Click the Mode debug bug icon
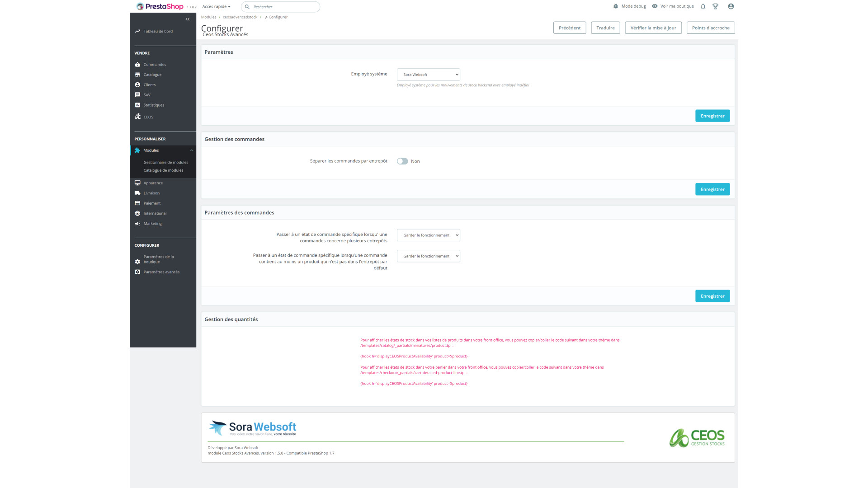This screenshot has height=488, width=868. pos(616,6)
